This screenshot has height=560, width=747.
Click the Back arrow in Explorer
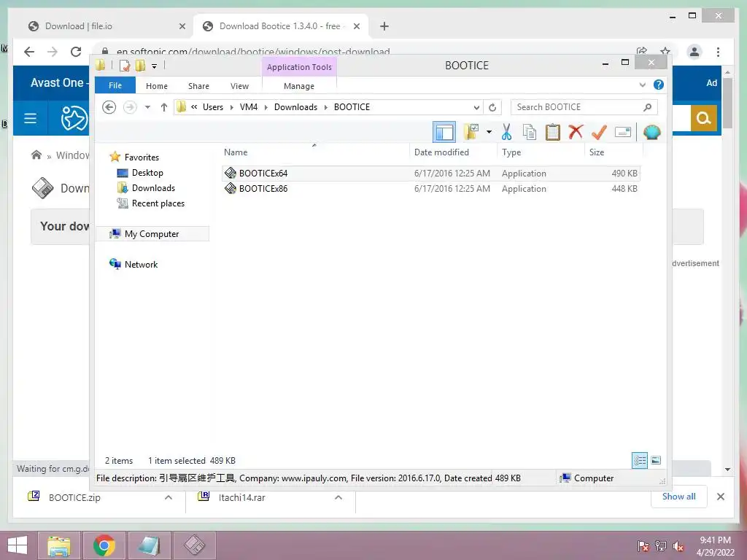click(x=109, y=107)
